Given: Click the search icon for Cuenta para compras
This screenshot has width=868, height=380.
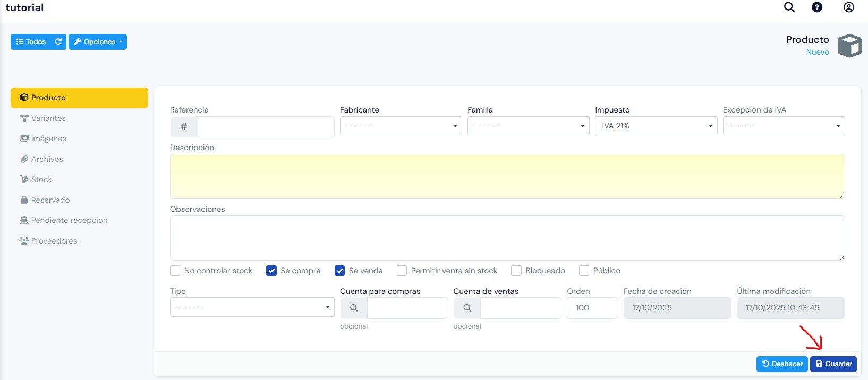Looking at the screenshot, I should (x=354, y=308).
